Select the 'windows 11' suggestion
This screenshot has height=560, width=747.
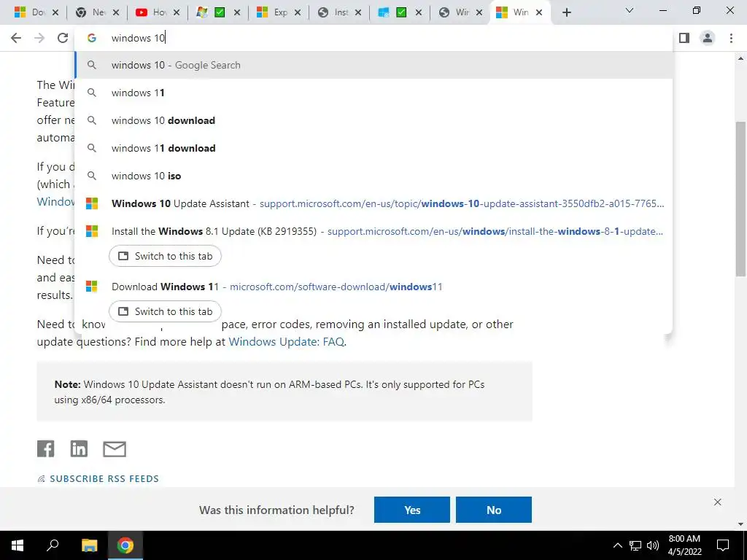(x=373, y=93)
